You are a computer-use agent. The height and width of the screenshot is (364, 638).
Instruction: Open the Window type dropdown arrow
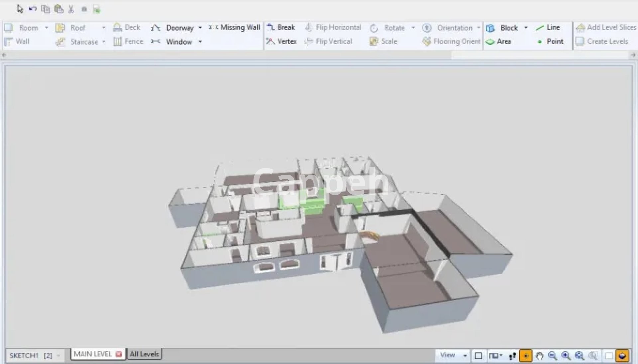click(200, 42)
